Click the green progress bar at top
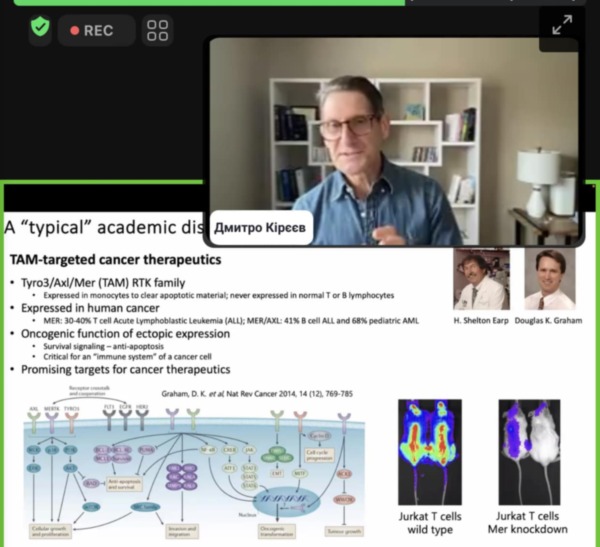Screen dimensions: 600x547 pyautogui.click(x=200, y=3)
